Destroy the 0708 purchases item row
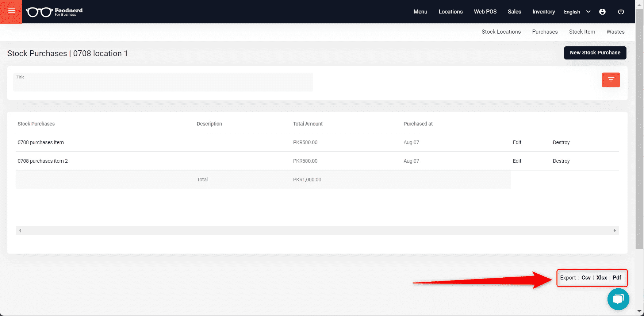The width and height of the screenshot is (644, 316). [x=561, y=142]
